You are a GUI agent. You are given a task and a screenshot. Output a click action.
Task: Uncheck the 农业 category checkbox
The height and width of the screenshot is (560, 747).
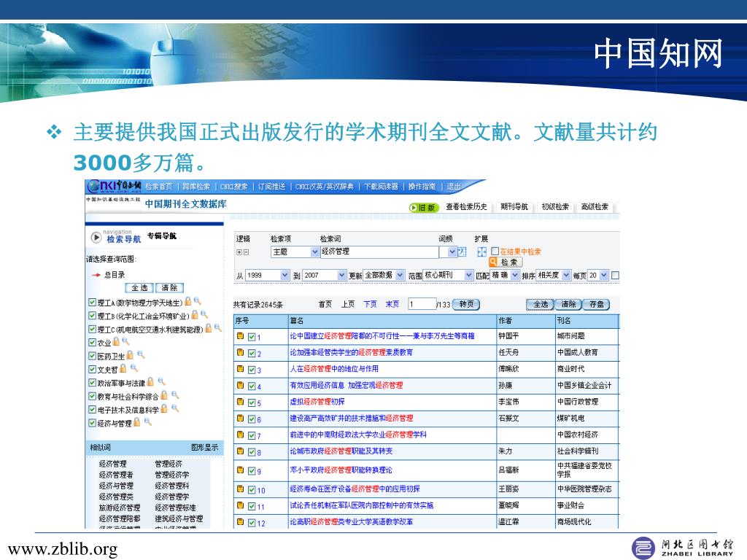(93, 342)
